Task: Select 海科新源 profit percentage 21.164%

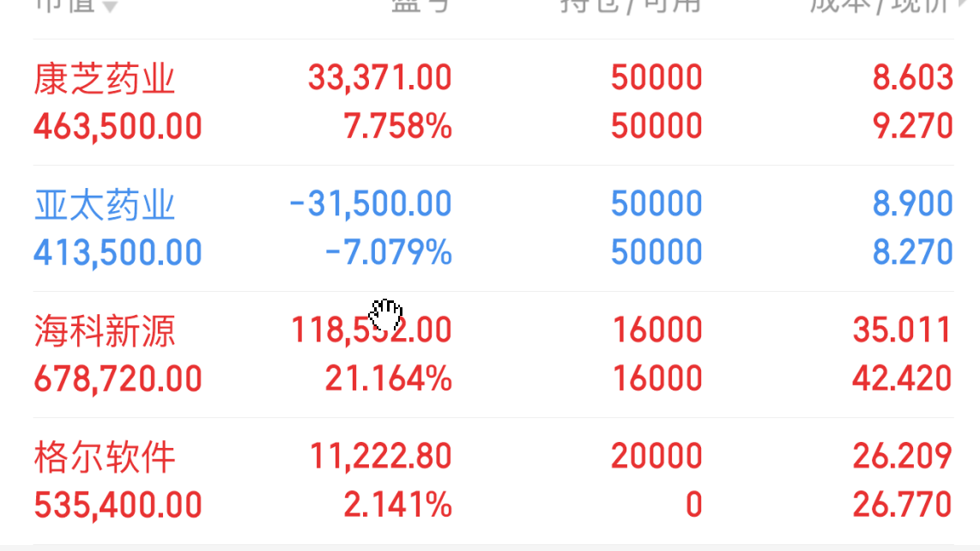Action: [388, 379]
